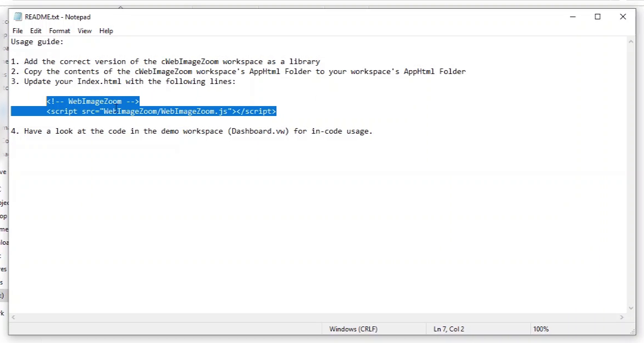This screenshot has height=343, width=644.
Task: Maximize the Notepad window
Action: [598, 17]
